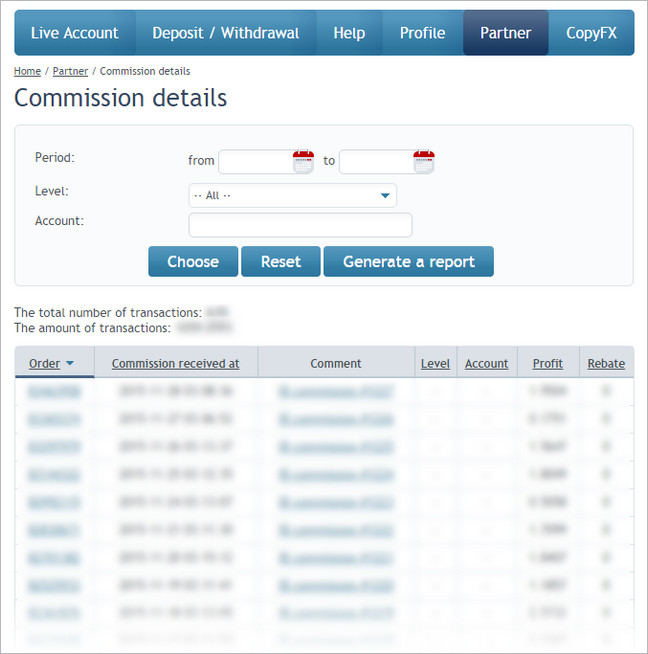Go to Deposit / Withdrawal tab
This screenshot has width=648, height=654.
pos(225,33)
